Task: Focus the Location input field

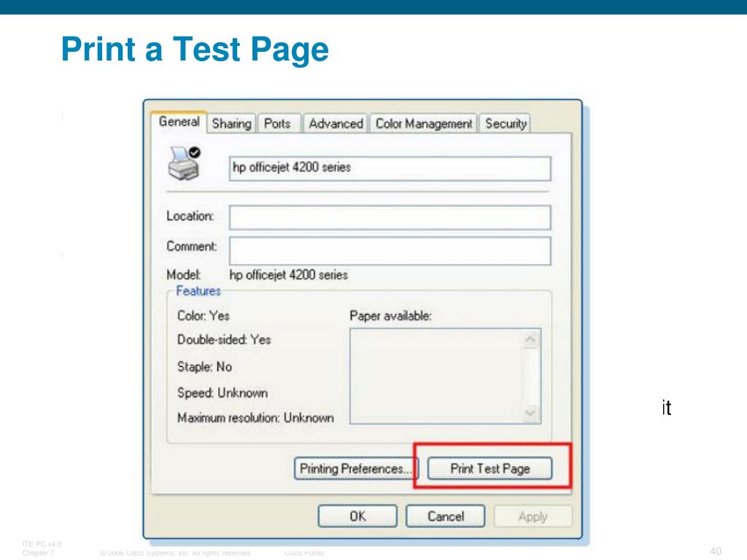Action: pyautogui.click(x=390, y=217)
